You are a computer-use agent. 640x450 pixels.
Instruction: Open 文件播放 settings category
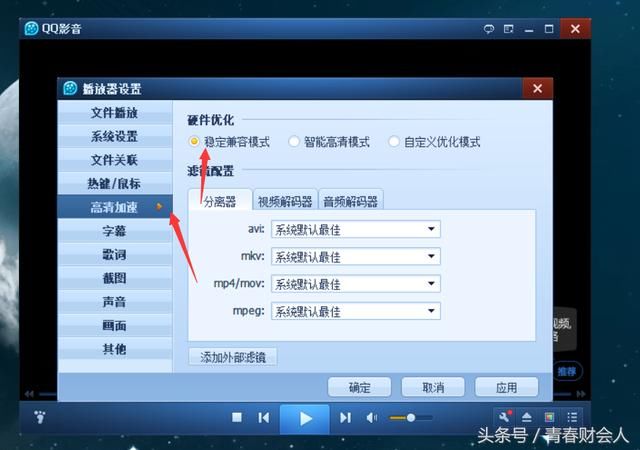coord(114,112)
